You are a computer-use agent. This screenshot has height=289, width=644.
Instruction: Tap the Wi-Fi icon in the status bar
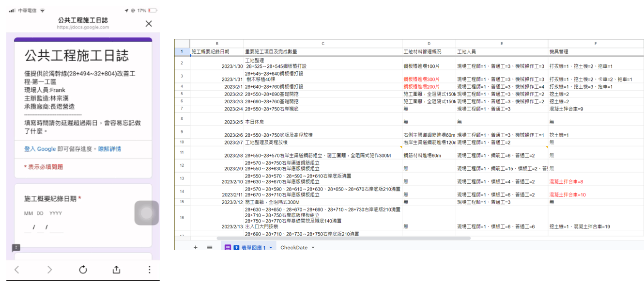(43, 10)
